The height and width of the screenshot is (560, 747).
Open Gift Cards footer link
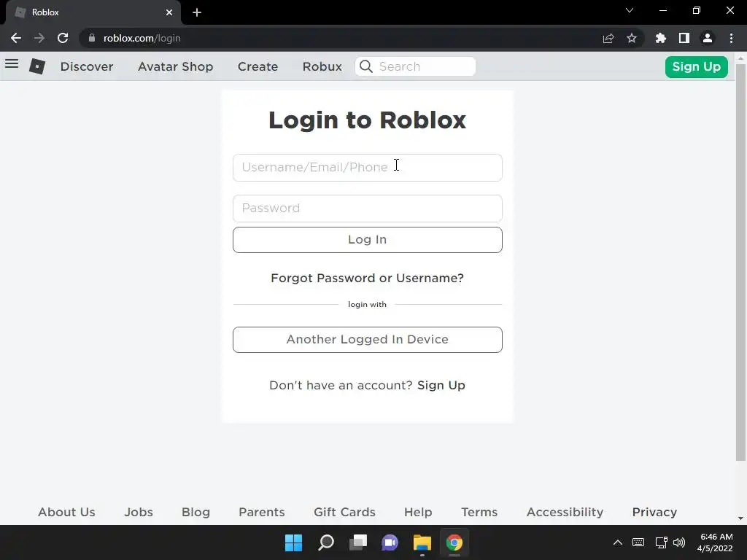click(x=344, y=512)
